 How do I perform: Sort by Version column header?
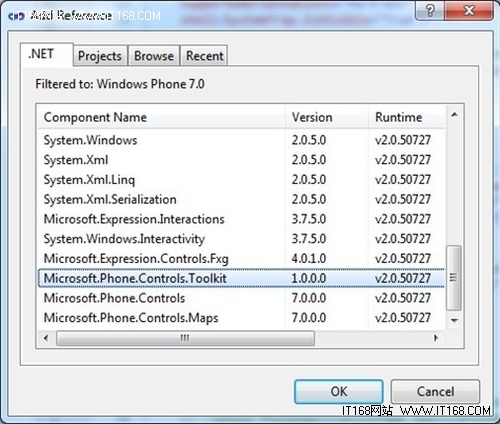pyautogui.click(x=327, y=117)
